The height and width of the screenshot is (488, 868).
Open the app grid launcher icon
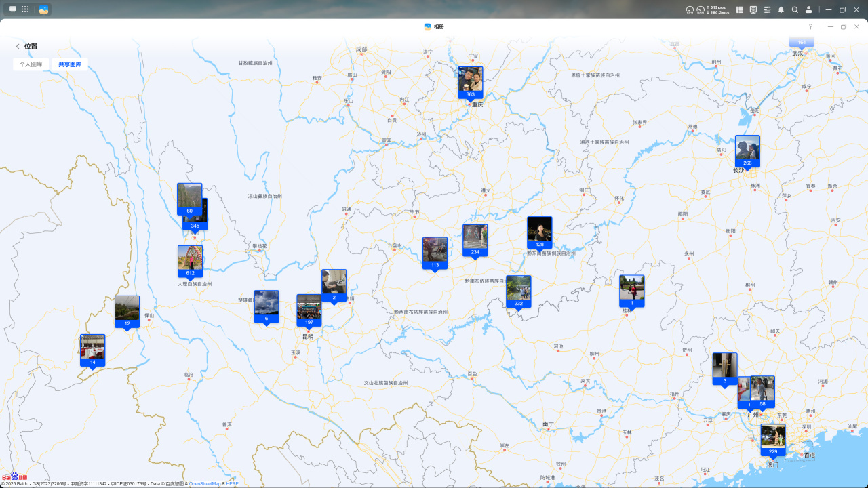[25, 9]
